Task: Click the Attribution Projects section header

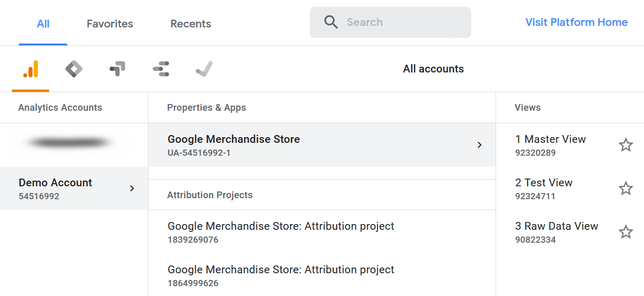Action: [x=210, y=195]
